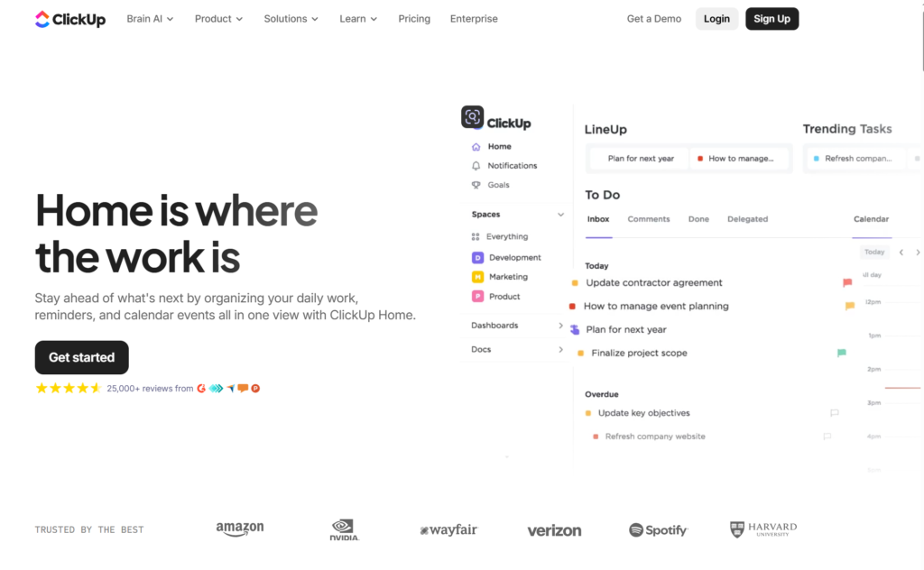Open the Enterprise page
924x570 pixels.
(474, 19)
